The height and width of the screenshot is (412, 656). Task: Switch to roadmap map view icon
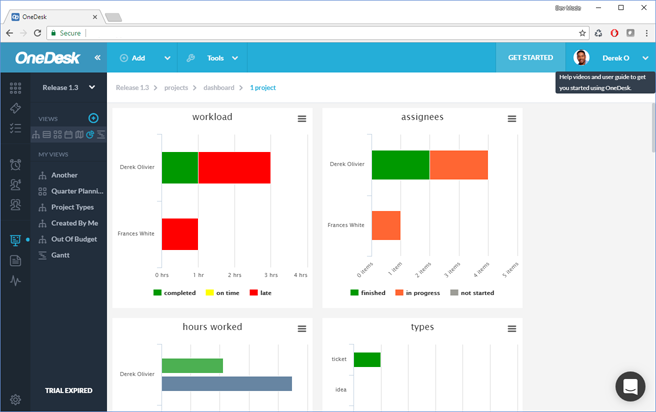point(79,135)
